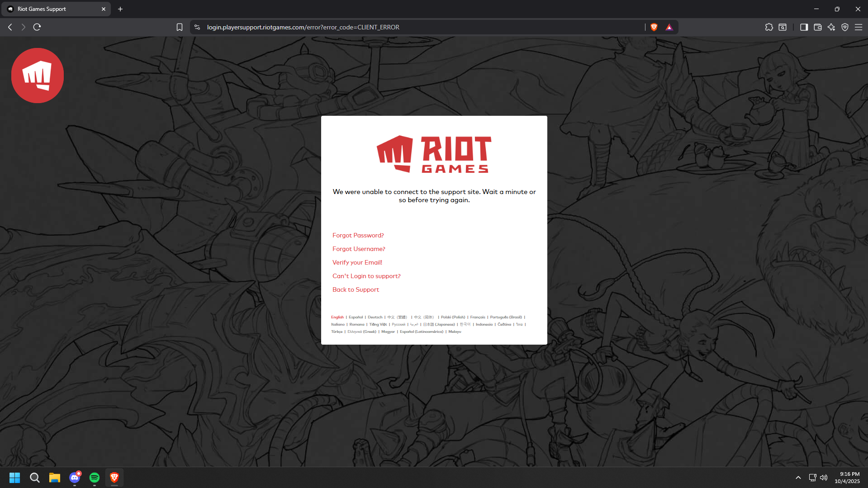Switch language to Čeština
868x488 pixels.
(504, 324)
